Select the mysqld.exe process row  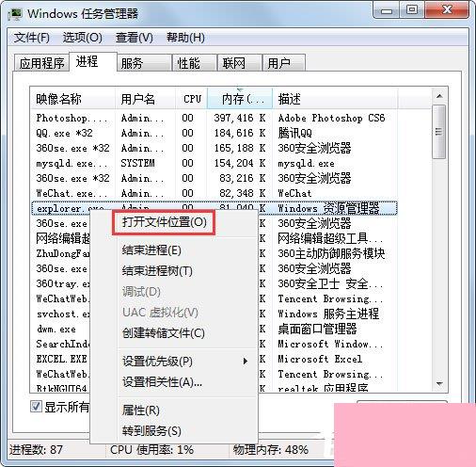tap(214, 163)
